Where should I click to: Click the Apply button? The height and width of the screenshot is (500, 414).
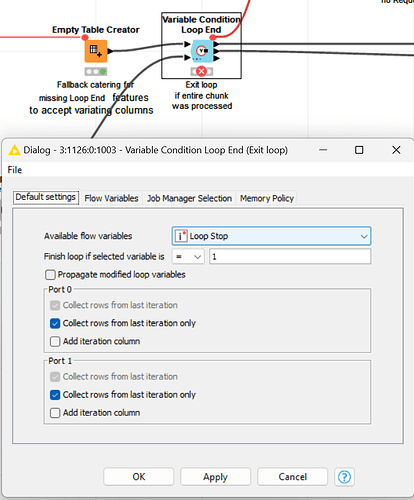215,477
